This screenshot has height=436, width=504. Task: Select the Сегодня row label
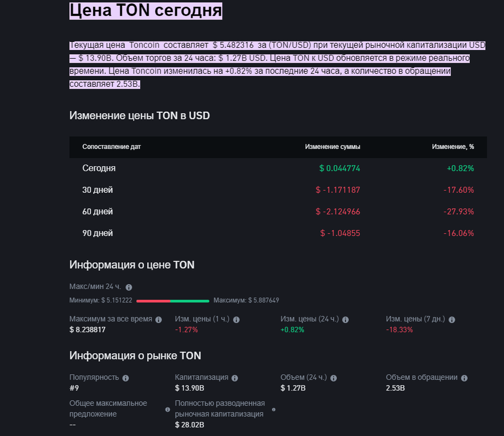pyautogui.click(x=99, y=169)
